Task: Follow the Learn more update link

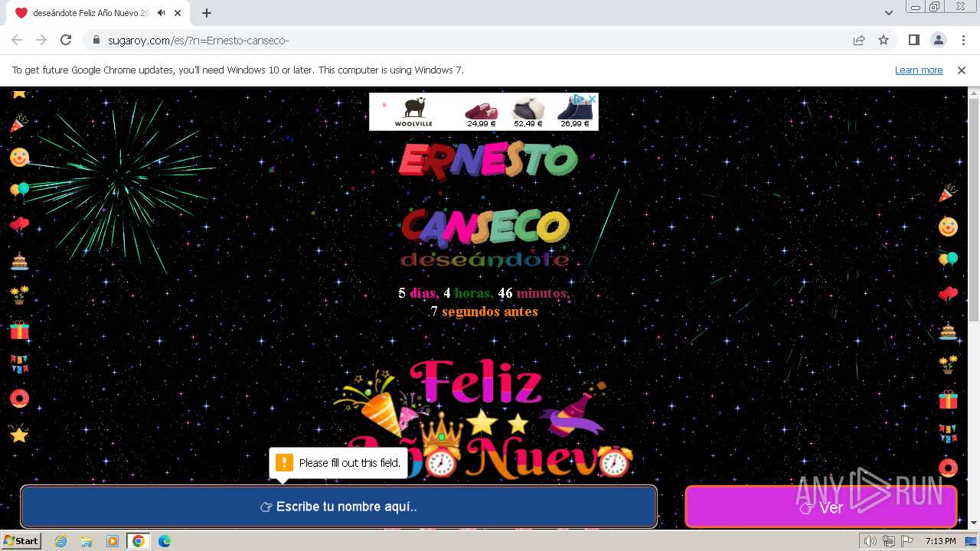Action: tap(919, 70)
